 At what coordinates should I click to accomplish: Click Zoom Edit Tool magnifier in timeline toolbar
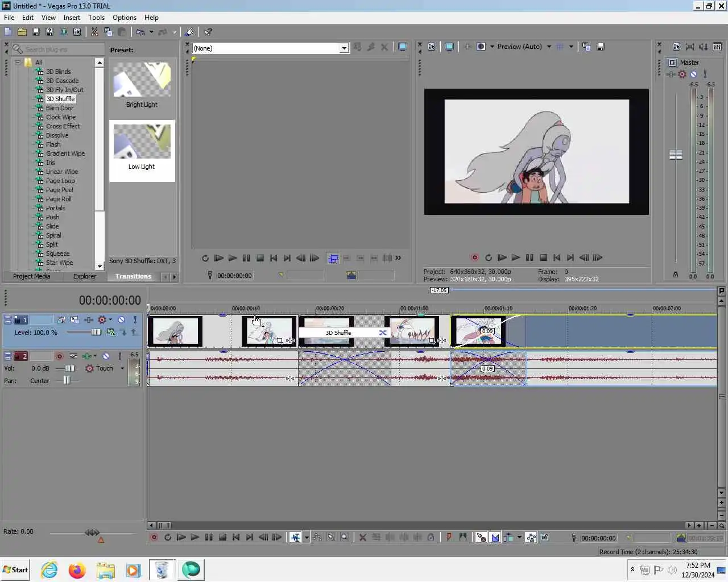(x=344, y=537)
